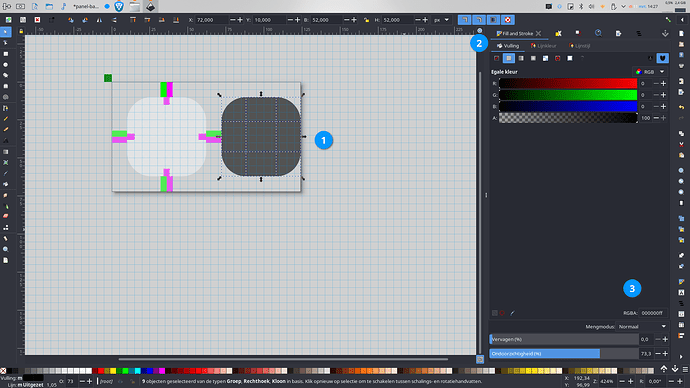Screen dimensions: 690x388
Task: Click the Inkscape icon in the taskbar
Action: (x=150, y=6)
